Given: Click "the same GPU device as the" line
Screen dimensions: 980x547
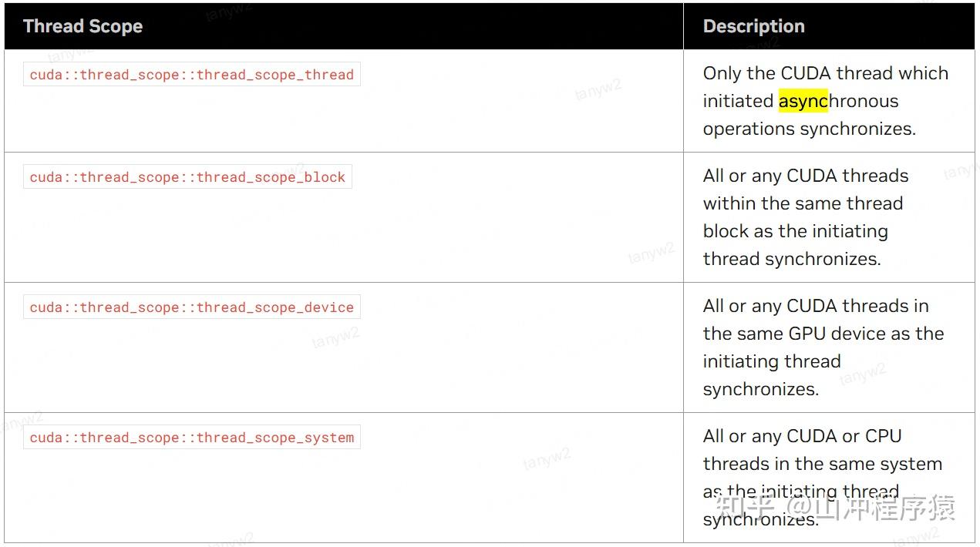Looking at the screenshot, I should (x=823, y=334).
